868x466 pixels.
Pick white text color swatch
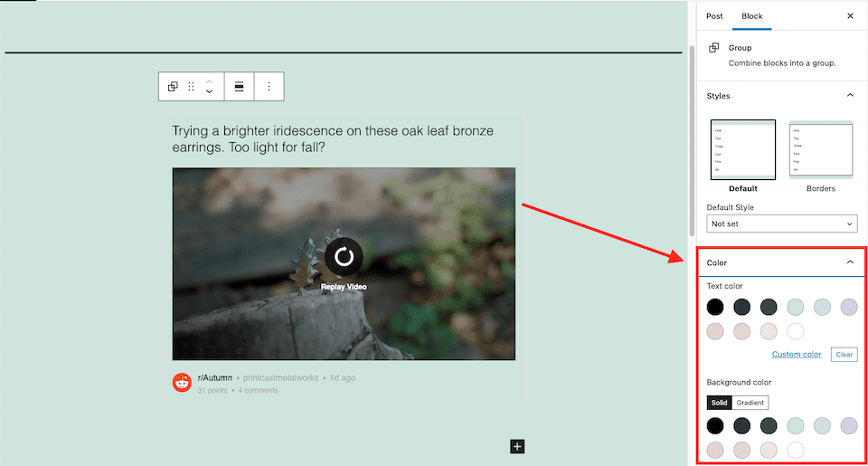[796, 331]
